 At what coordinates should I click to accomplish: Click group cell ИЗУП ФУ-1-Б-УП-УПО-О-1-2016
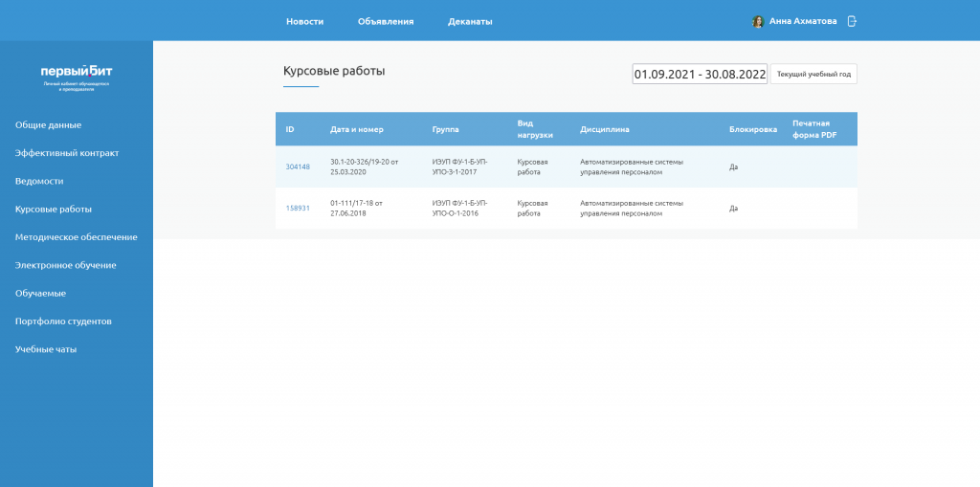point(459,209)
